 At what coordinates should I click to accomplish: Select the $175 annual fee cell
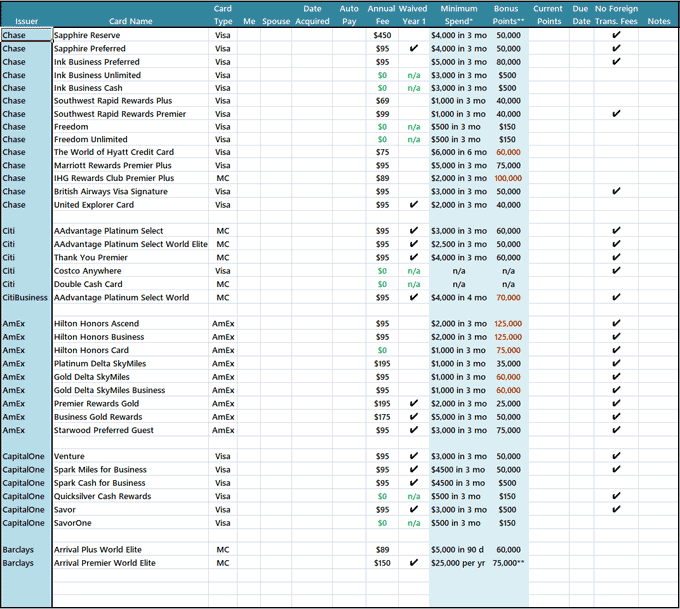coord(382,417)
